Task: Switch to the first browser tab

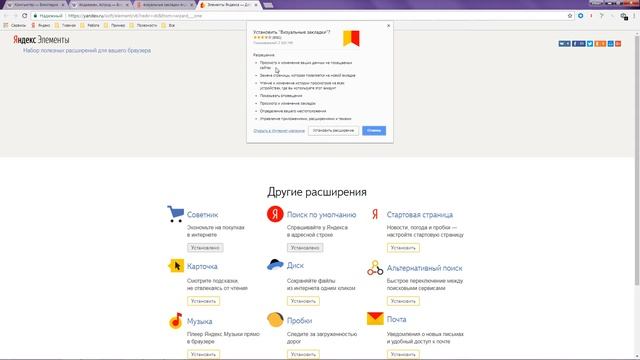Action: click(x=36, y=5)
